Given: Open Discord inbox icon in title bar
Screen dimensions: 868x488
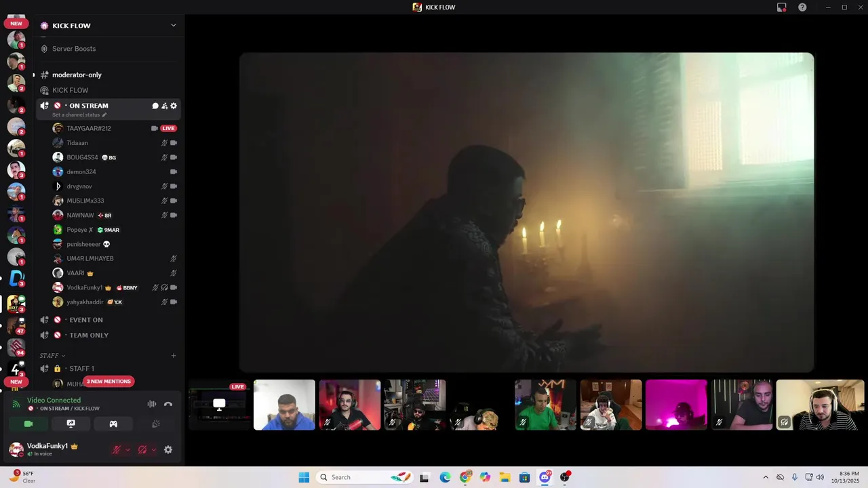Looking at the screenshot, I should (782, 7).
